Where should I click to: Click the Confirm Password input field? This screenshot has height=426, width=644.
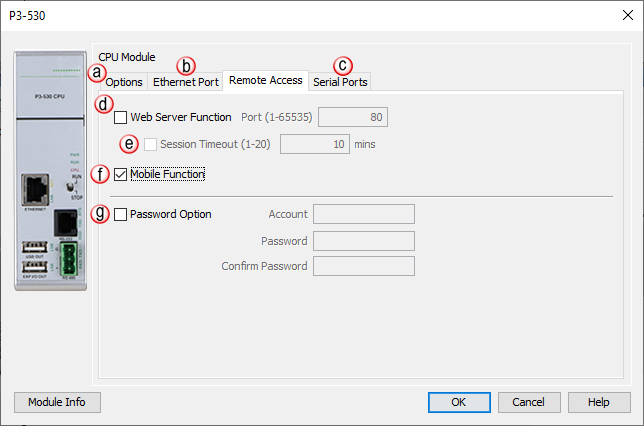[x=364, y=266]
